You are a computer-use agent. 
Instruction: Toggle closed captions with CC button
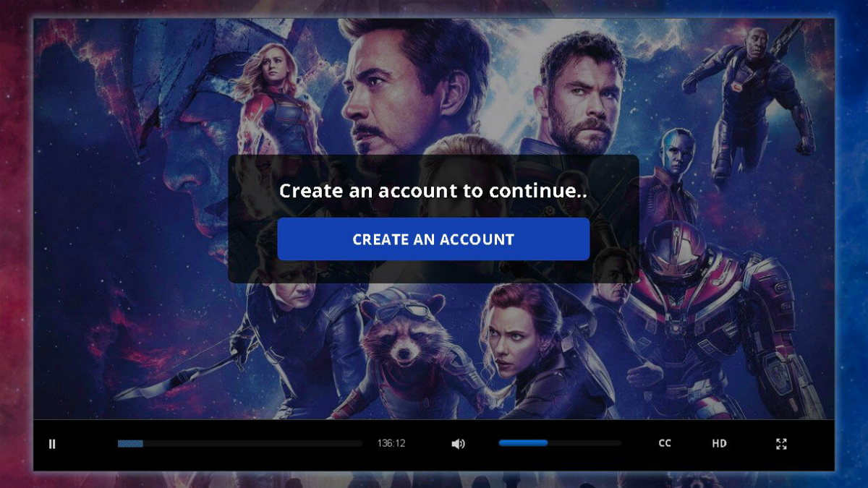665,443
